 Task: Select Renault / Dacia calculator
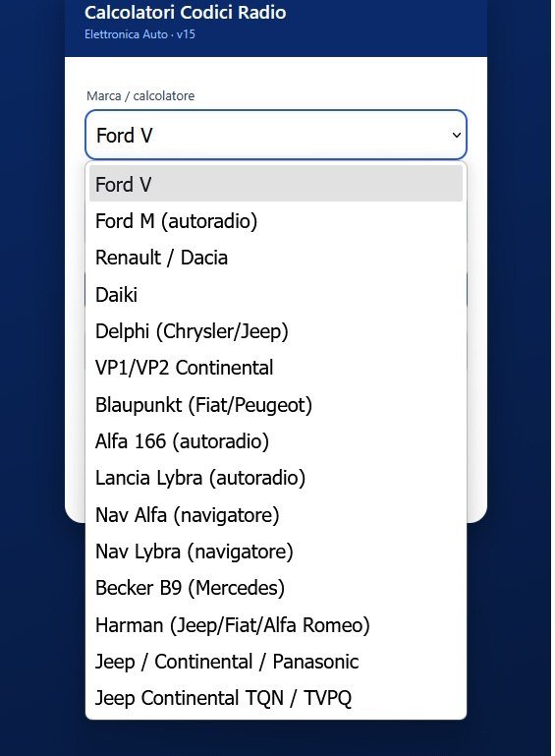(x=276, y=258)
